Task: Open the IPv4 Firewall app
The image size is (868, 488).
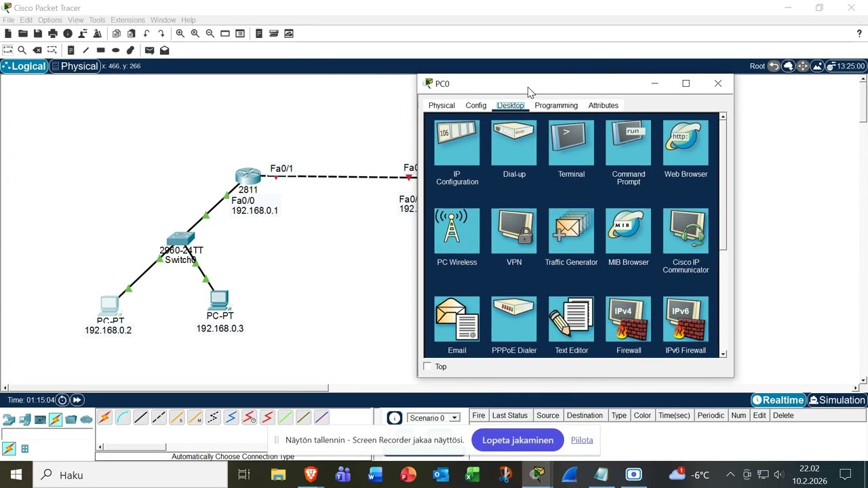Action: pyautogui.click(x=628, y=326)
